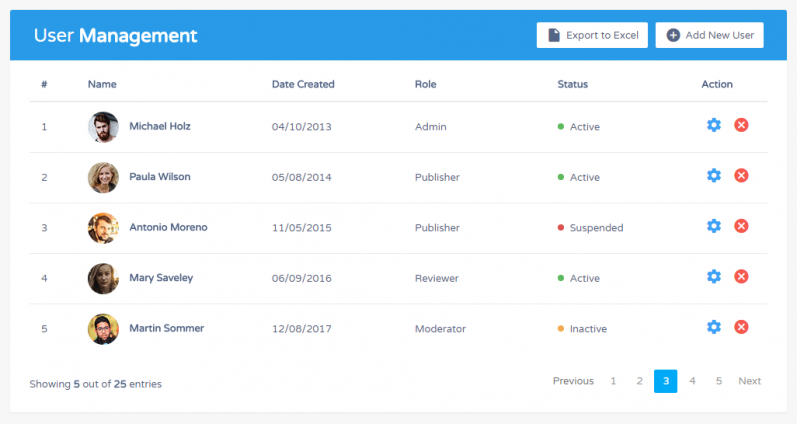Go to the Previous page
This screenshot has width=797, height=424.
[573, 381]
